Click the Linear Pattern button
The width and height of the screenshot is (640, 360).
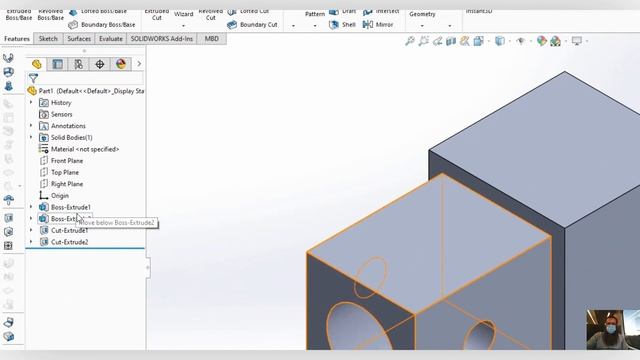[x=315, y=14]
